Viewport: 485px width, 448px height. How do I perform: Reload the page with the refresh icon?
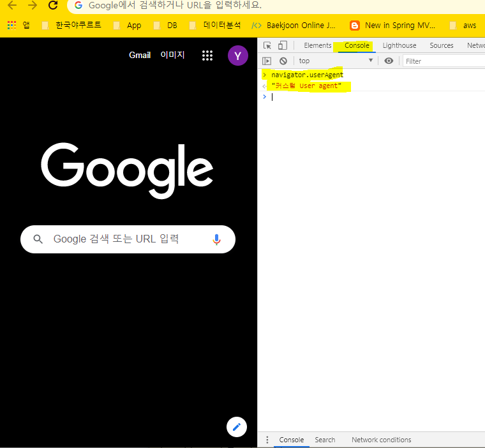coord(53,5)
